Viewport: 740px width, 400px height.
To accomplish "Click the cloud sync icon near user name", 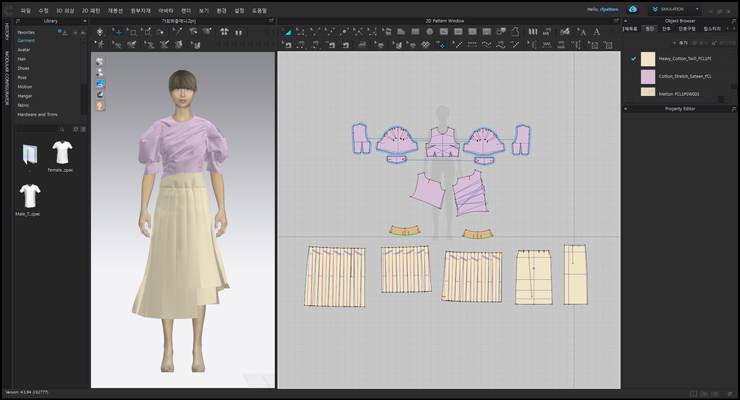I will coord(633,9).
